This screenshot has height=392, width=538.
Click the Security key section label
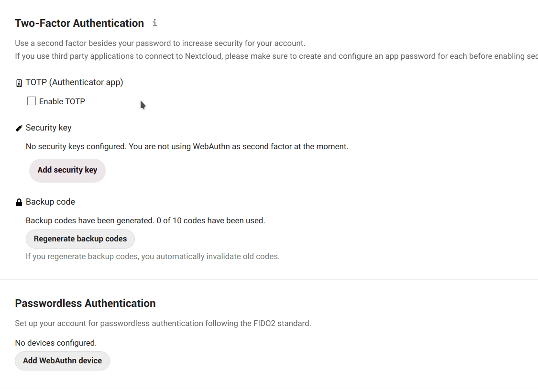coord(49,128)
